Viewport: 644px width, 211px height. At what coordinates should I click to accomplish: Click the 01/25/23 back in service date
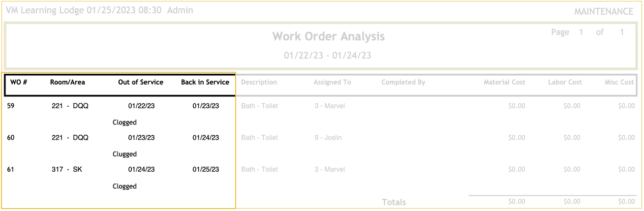[x=206, y=169]
